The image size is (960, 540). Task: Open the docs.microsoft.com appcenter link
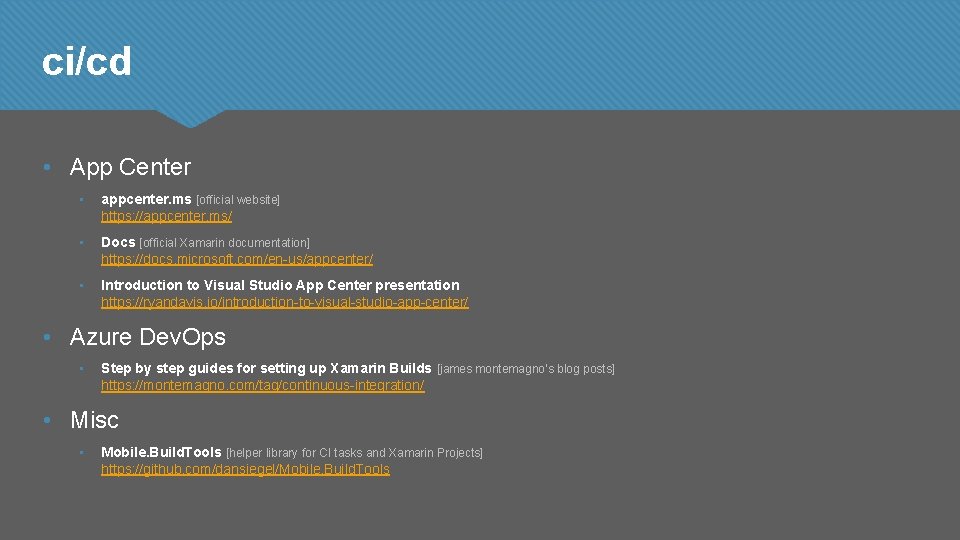237,259
